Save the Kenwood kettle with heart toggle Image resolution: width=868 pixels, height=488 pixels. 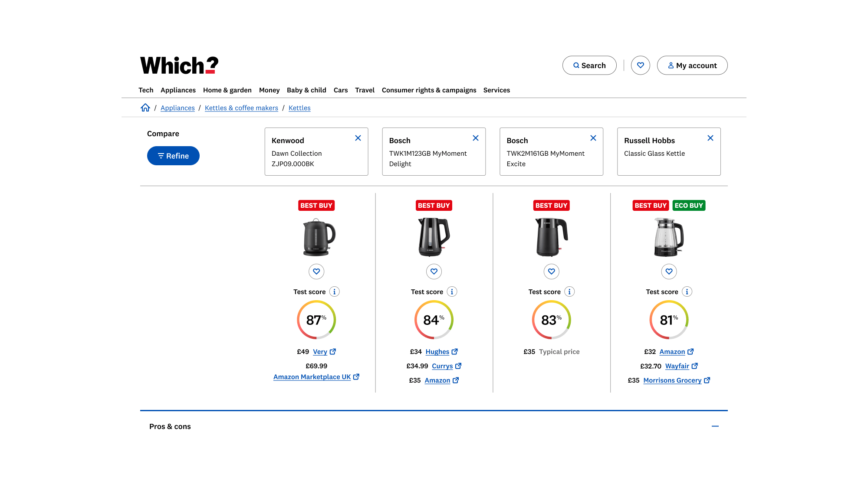(x=316, y=272)
